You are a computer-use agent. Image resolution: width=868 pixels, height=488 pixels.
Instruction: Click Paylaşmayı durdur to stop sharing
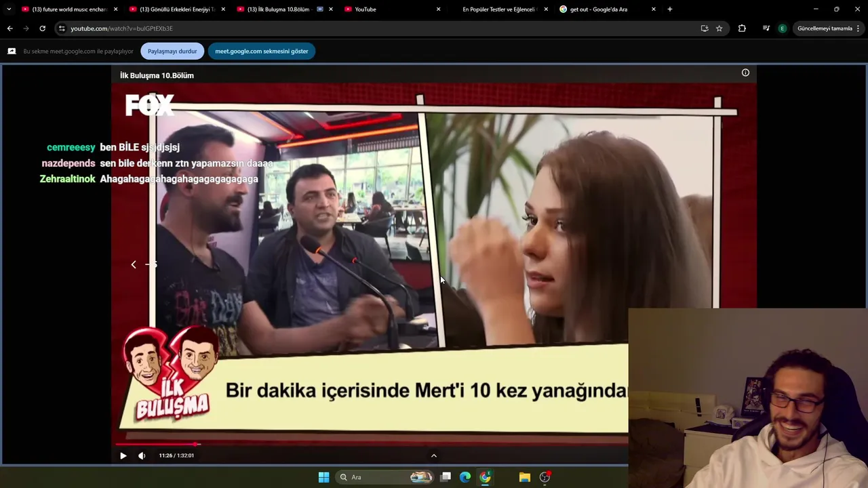[172, 51]
